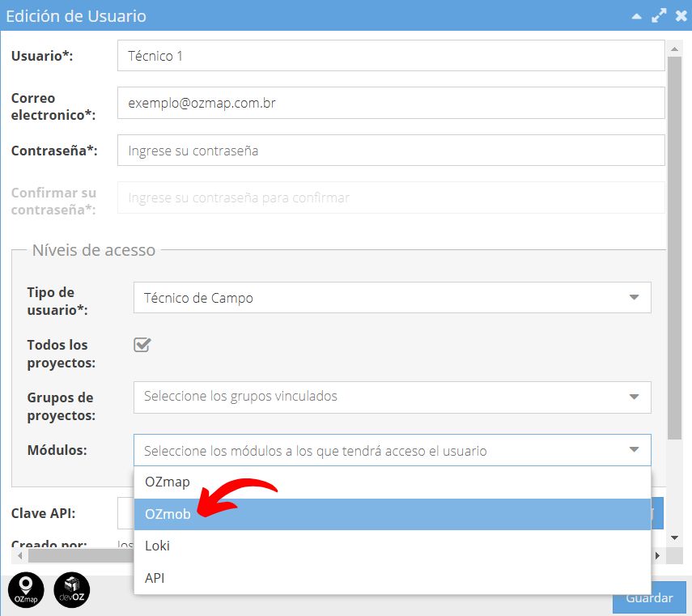The height and width of the screenshot is (616, 692).
Task: Select OZmap from the modules list
Action: [x=393, y=482]
